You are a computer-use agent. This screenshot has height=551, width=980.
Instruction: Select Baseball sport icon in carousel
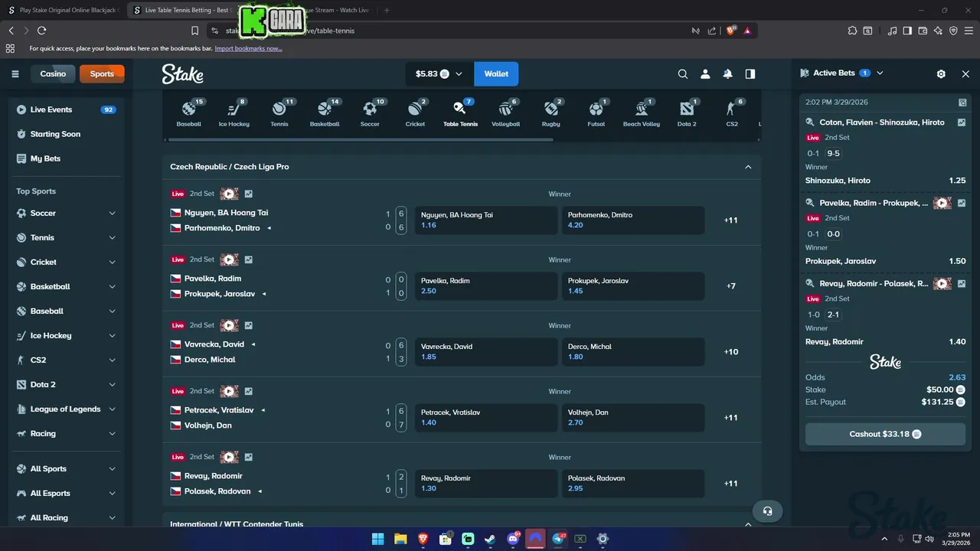pyautogui.click(x=188, y=112)
